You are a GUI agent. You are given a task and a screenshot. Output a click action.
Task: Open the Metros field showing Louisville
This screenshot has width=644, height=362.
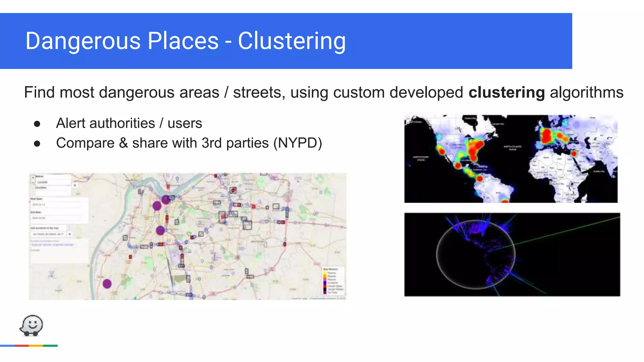[x=53, y=182]
